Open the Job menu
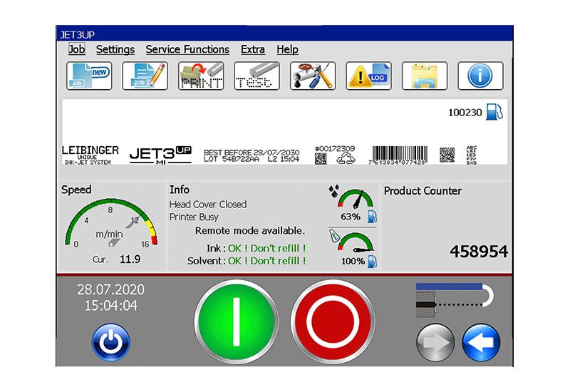Image resolution: width=570 pixels, height=392 pixels. click(x=76, y=49)
